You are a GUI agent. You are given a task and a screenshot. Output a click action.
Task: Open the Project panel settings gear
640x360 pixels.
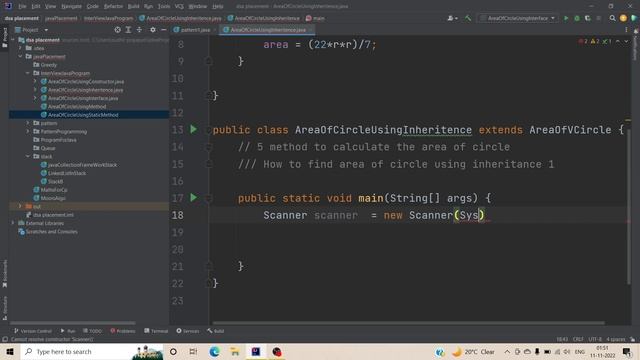153,30
